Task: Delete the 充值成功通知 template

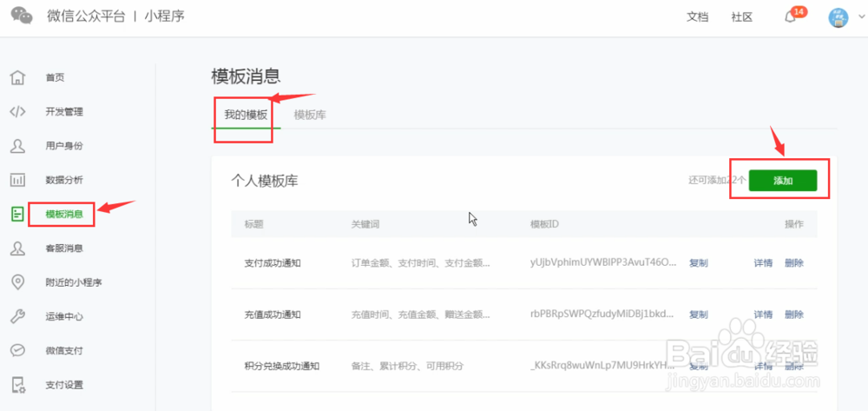Action: click(x=794, y=315)
